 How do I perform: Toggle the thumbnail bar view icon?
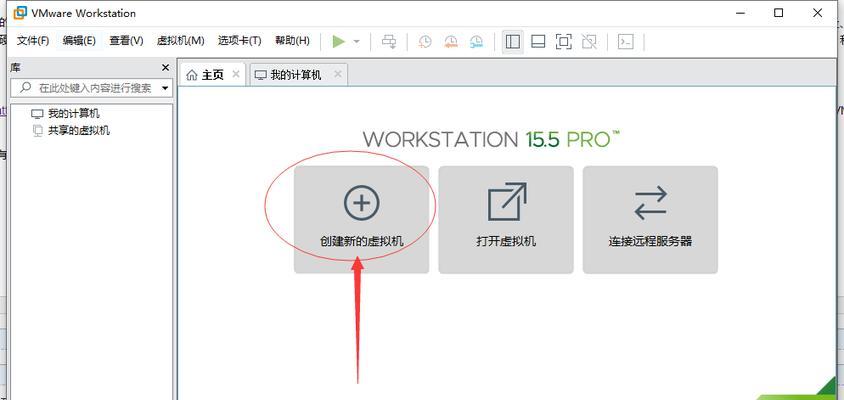538,41
